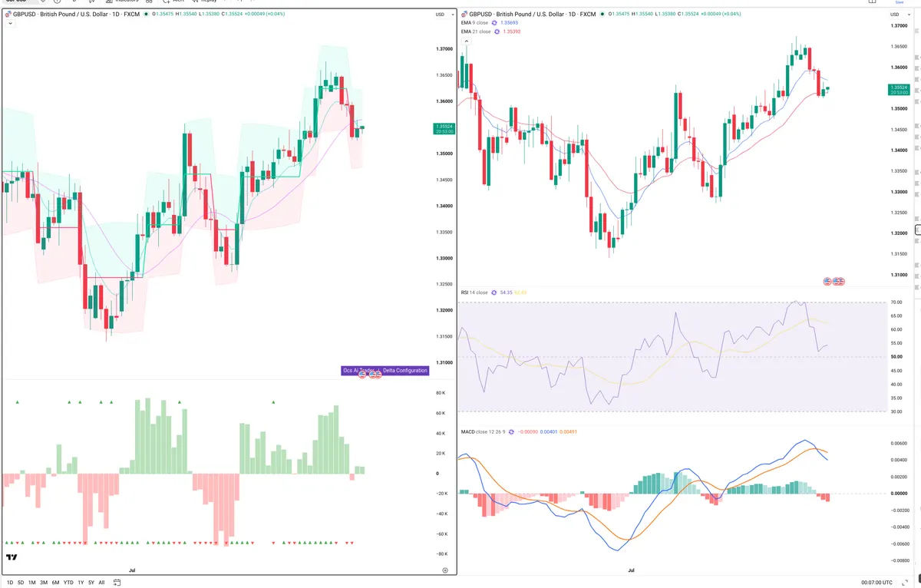The image size is (921, 588).
Task: Click the EMA 9 loading indicator icon
Action: point(494,24)
